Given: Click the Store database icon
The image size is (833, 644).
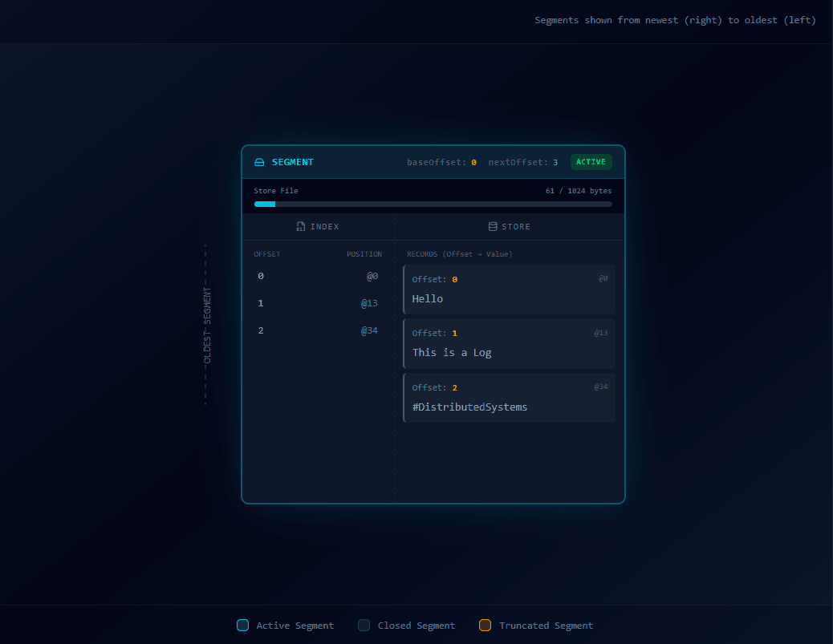Looking at the screenshot, I should 493,227.
